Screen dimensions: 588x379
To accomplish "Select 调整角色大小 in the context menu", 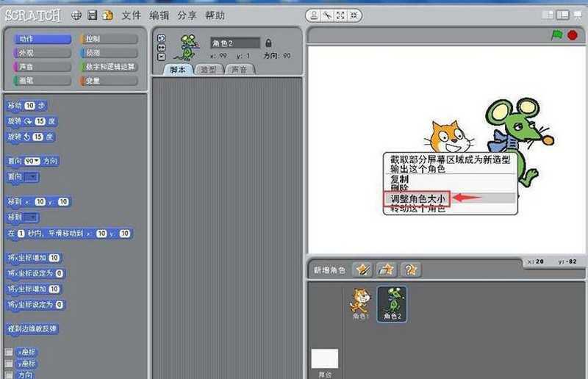I will [x=416, y=198].
